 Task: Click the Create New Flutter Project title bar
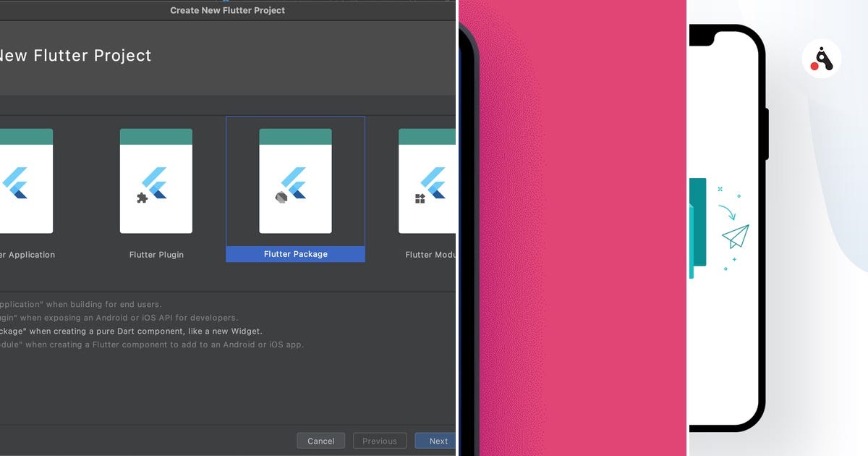click(x=228, y=10)
